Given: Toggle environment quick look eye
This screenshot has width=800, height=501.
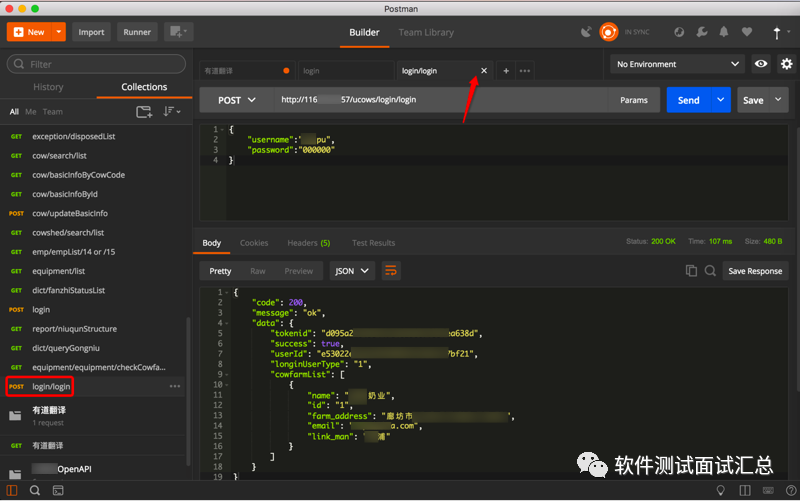Looking at the screenshot, I should click(x=761, y=64).
